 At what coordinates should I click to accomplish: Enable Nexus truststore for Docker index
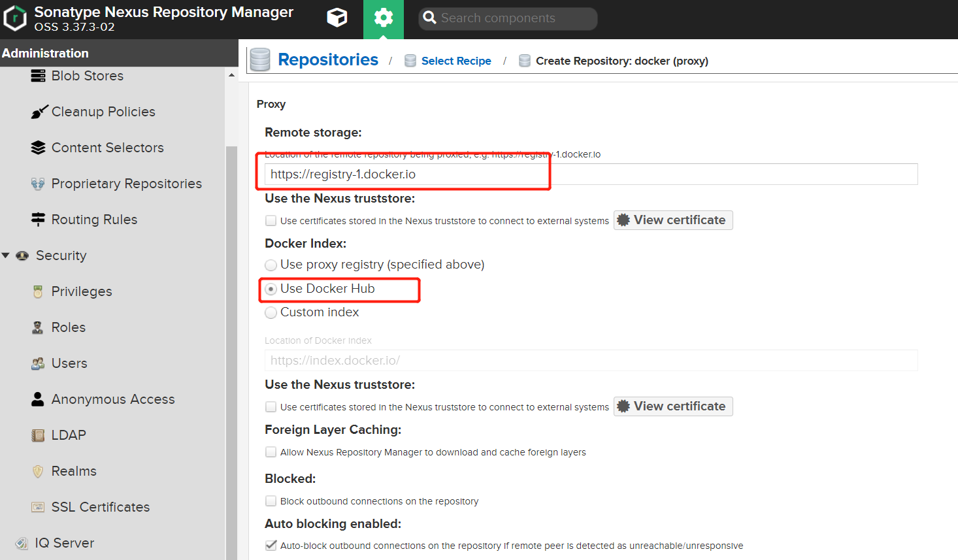coord(271,407)
